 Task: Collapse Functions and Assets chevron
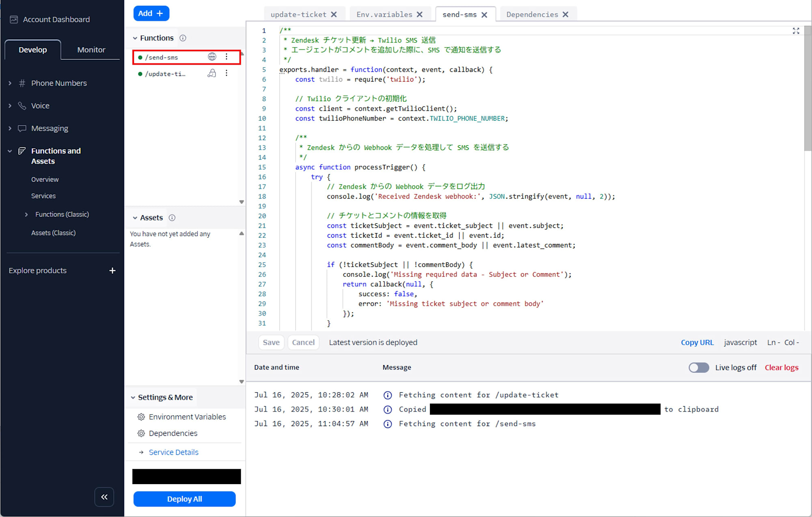click(x=10, y=151)
